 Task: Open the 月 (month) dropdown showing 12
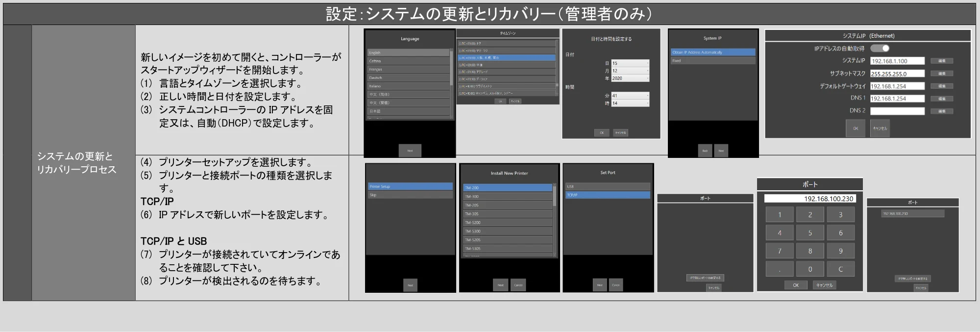pyautogui.click(x=630, y=71)
